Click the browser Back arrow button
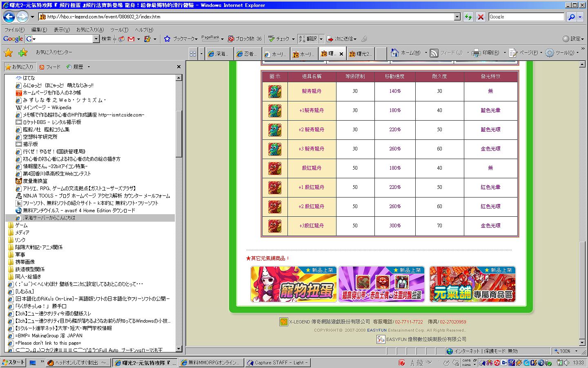Viewport: 588px width, 368px height. [9, 17]
